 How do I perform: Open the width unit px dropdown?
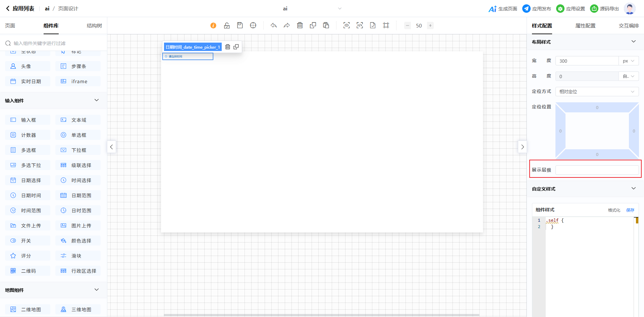pos(628,61)
